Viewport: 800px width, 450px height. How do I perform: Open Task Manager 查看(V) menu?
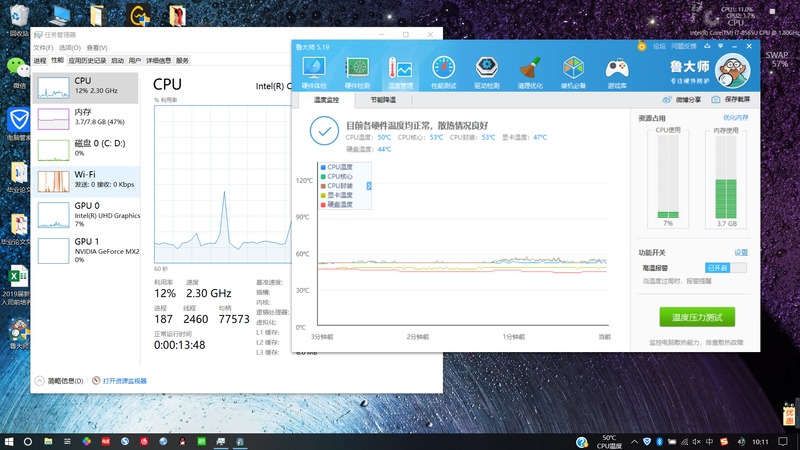tap(97, 48)
